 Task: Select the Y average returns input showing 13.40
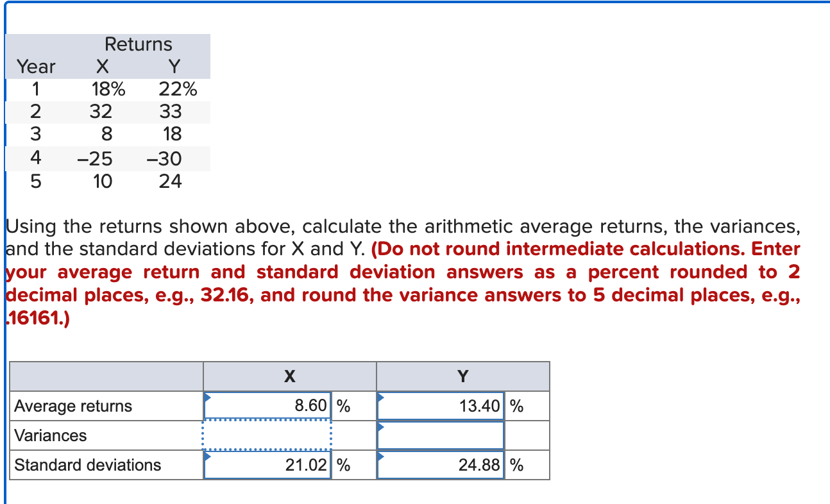pyautogui.click(x=440, y=405)
